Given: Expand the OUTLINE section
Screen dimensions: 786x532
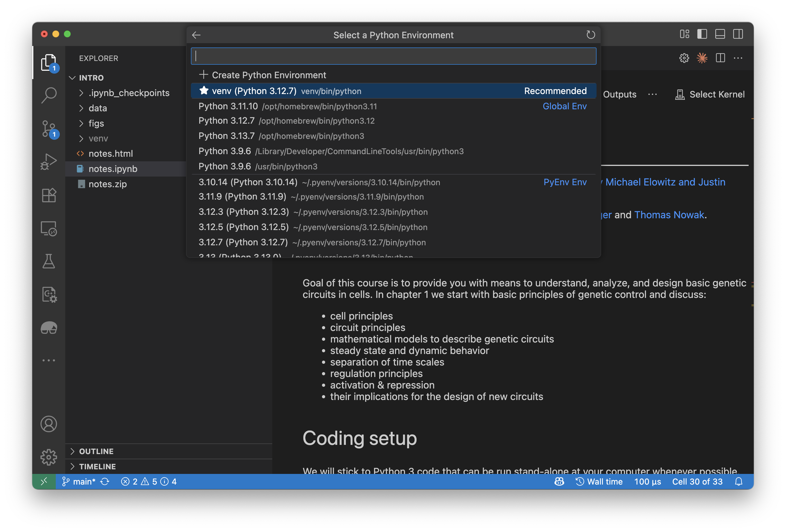Looking at the screenshot, I should coord(96,451).
